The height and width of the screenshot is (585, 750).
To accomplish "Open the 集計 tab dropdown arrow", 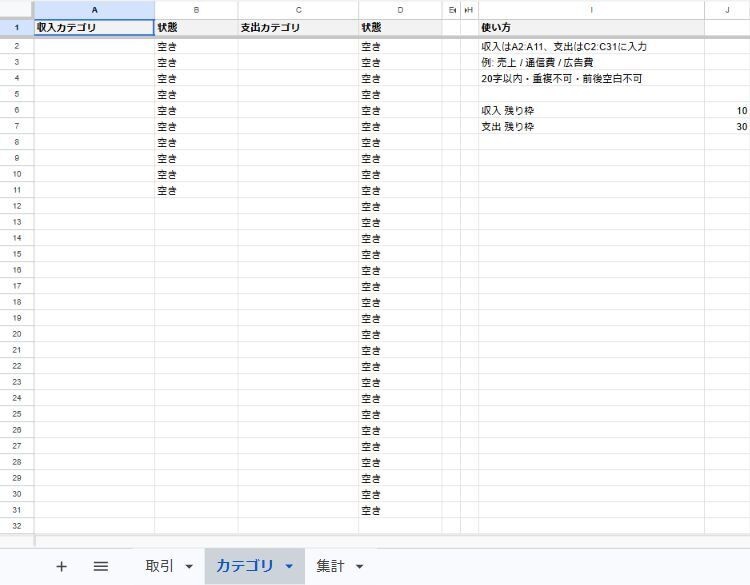I will point(359,567).
